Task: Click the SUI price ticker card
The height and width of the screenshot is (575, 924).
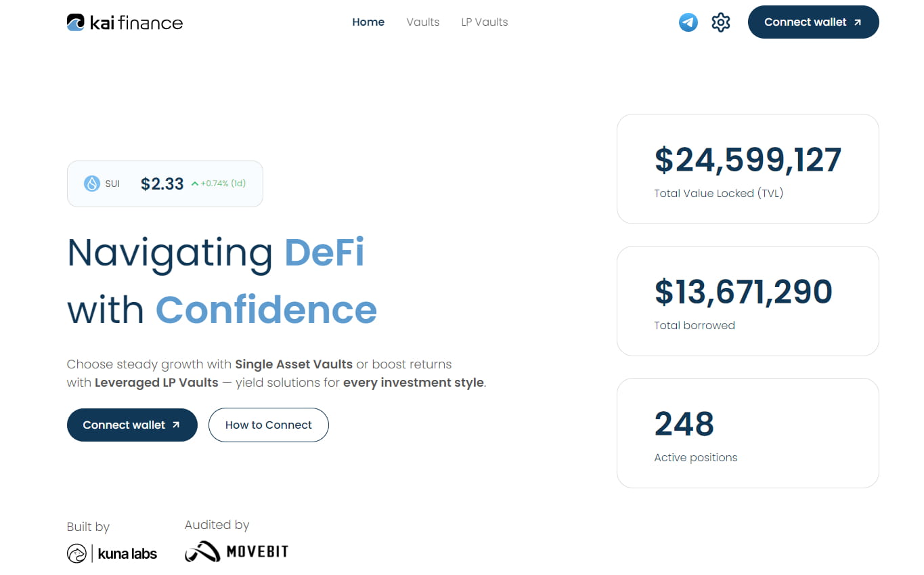Action: tap(165, 184)
